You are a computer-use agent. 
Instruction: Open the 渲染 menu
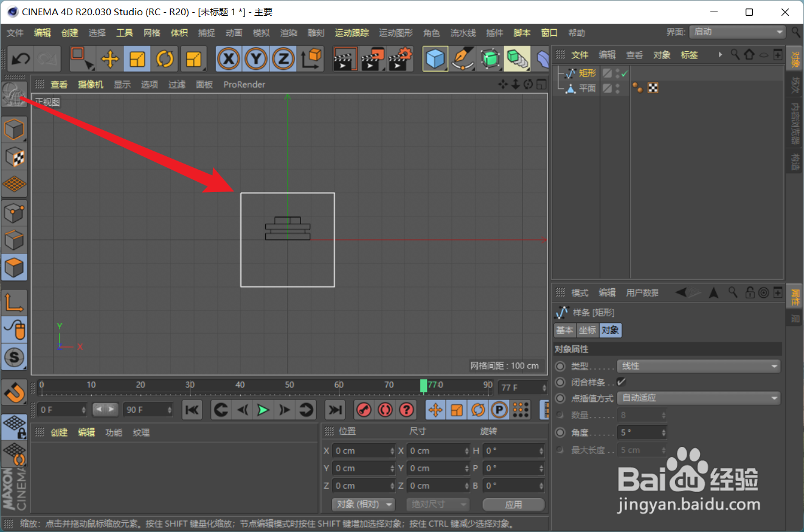point(288,33)
